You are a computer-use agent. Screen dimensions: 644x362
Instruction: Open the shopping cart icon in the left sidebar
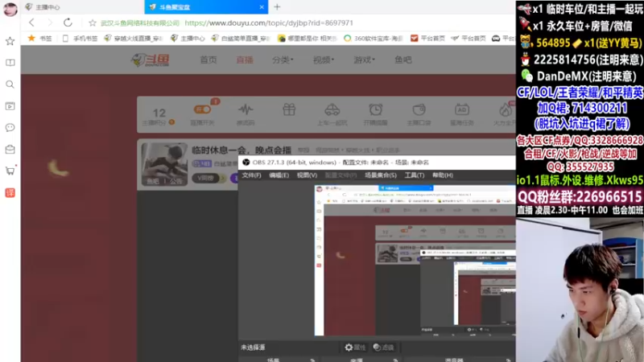(x=10, y=171)
